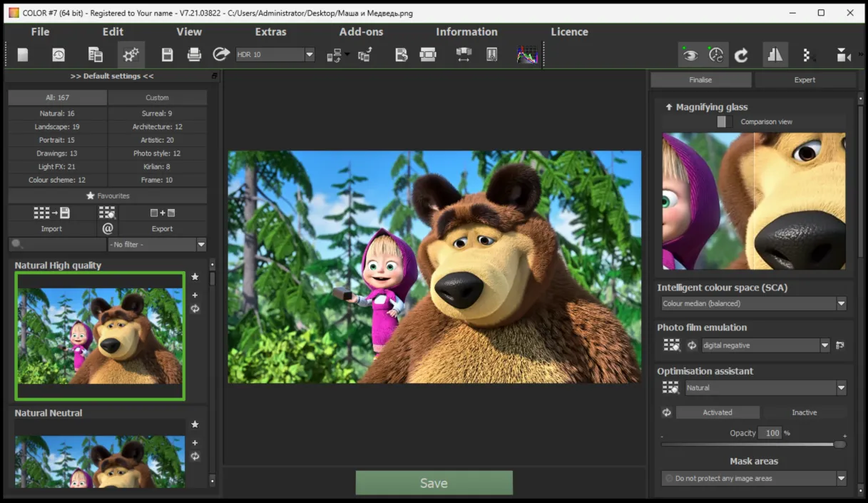
Task: Click film emulation preset browser grid icon
Action: pyautogui.click(x=671, y=345)
